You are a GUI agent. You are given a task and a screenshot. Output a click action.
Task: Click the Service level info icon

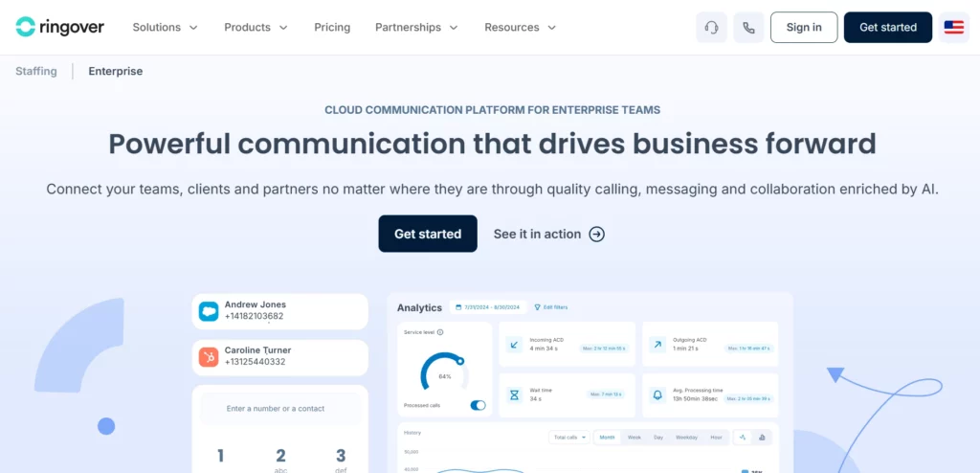[440, 332]
